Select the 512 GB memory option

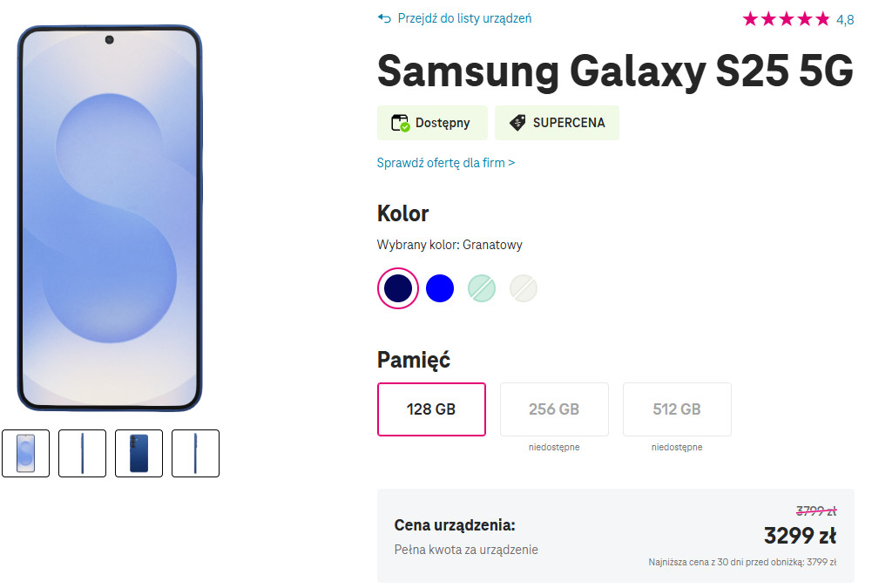click(677, 409)
